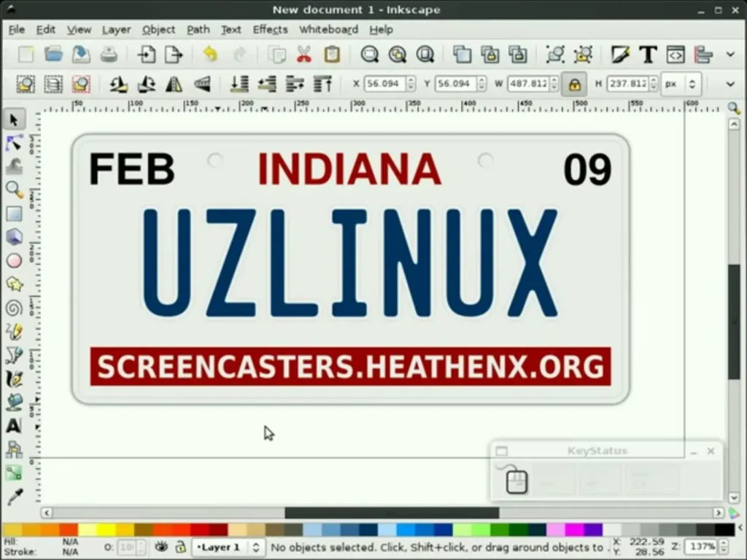This screenshot has height=560, width=747.
Task: Click Zoom to fit selection icon
Action: point(369,54)
